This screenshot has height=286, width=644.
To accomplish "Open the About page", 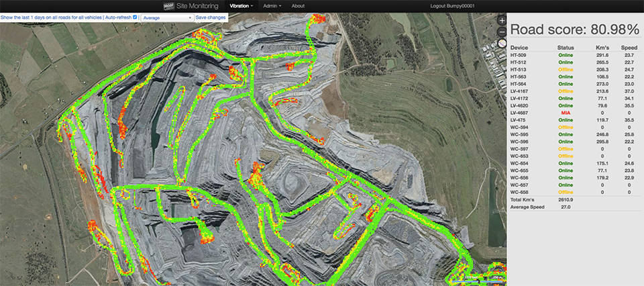I will (x=298, y=6).
